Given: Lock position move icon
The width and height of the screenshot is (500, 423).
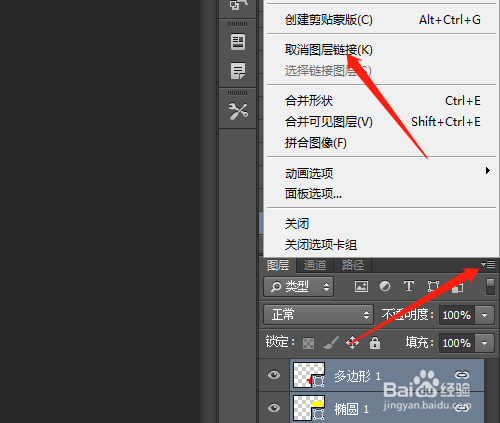Looking at the screenshot, I should [352, 342].
